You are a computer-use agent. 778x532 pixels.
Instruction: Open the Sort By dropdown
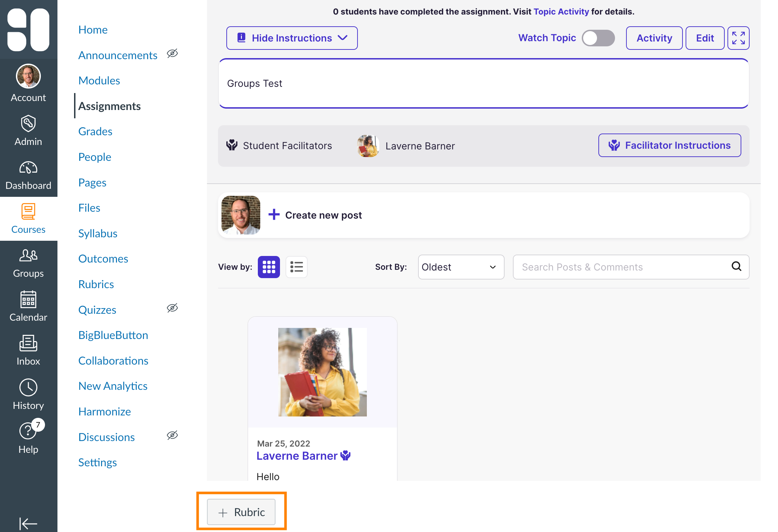(x=461, y=267)
